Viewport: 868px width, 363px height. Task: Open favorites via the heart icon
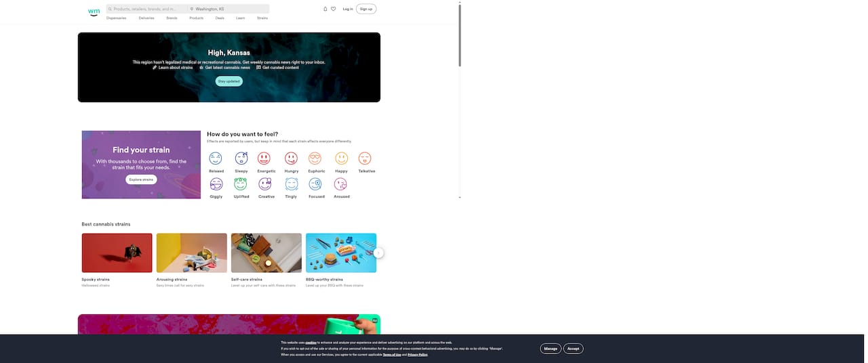pos(333,9)
